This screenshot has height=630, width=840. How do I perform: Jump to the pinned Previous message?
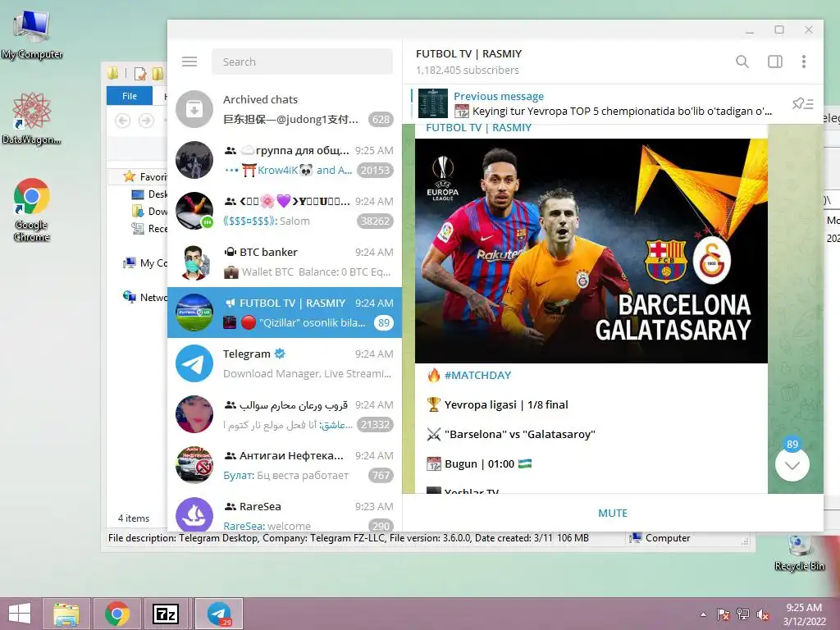[x=612, y=104]
